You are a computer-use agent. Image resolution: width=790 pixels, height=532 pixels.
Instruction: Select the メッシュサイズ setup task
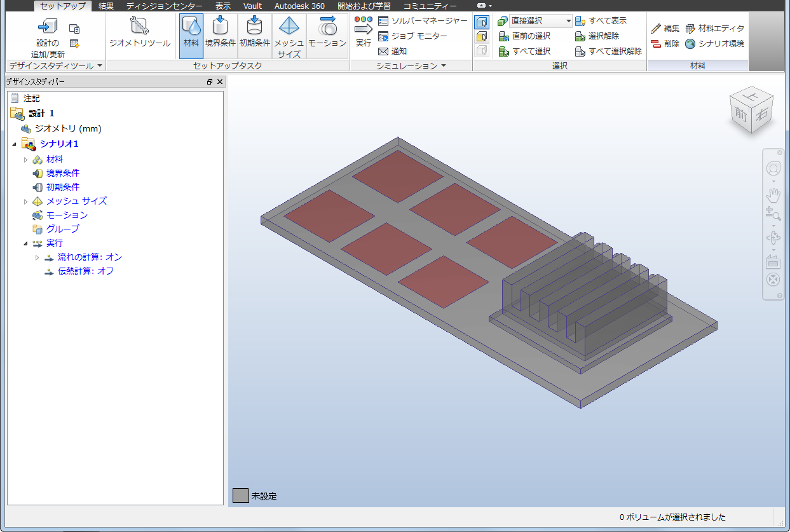tap(289, 36)
